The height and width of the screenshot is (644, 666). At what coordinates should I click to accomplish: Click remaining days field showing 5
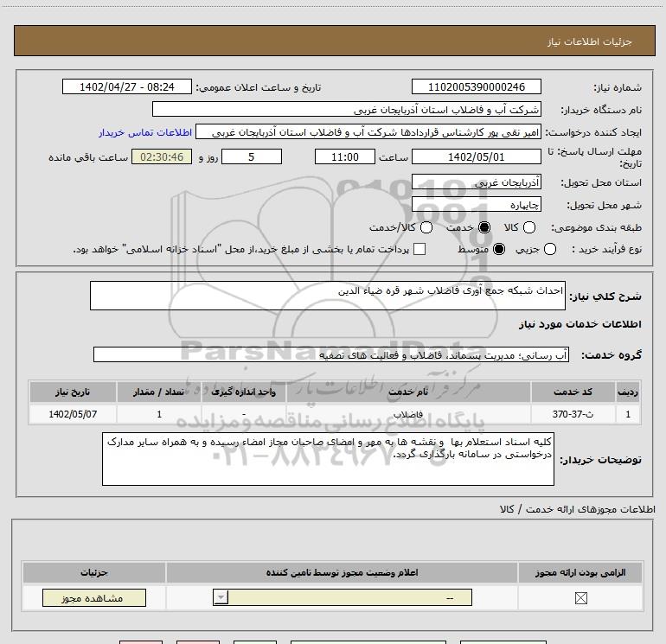point(252,156)
